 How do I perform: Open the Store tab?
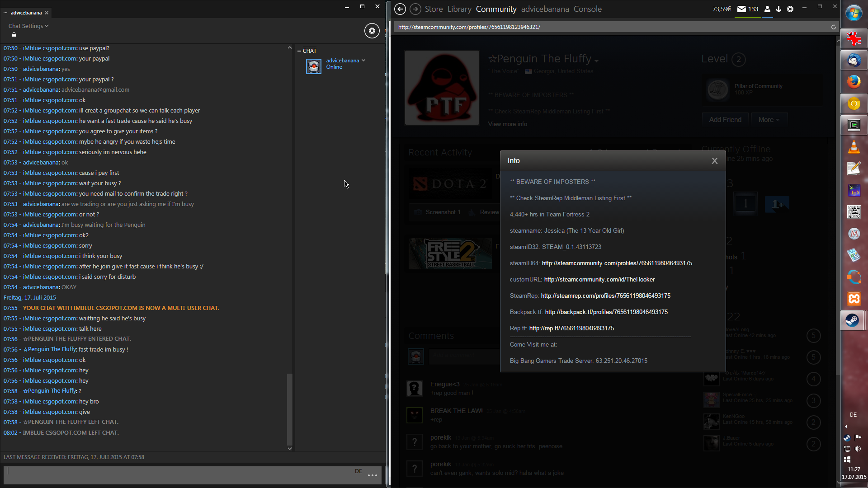(x=434, y=9)
